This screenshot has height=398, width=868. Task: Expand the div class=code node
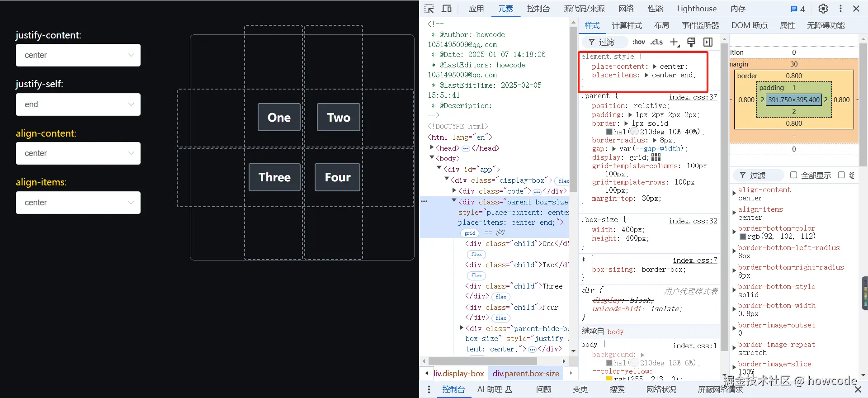click(x=454, y=190)
